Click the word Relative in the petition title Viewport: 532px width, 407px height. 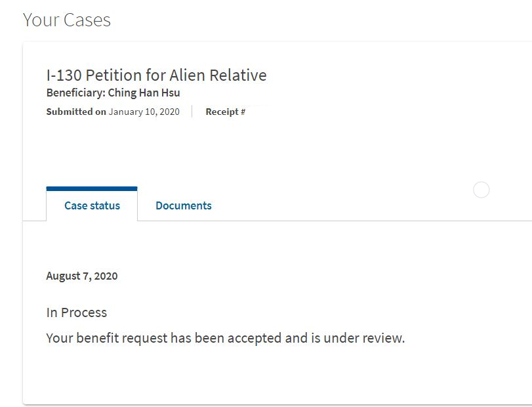point(238,75)
